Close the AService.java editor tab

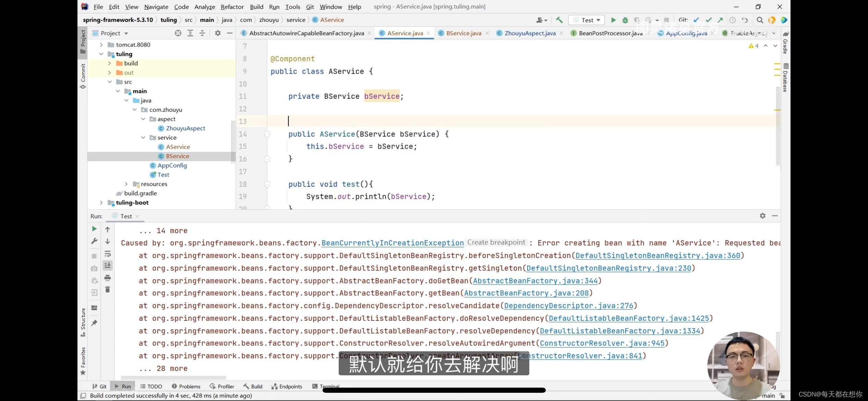click(429, 33)
